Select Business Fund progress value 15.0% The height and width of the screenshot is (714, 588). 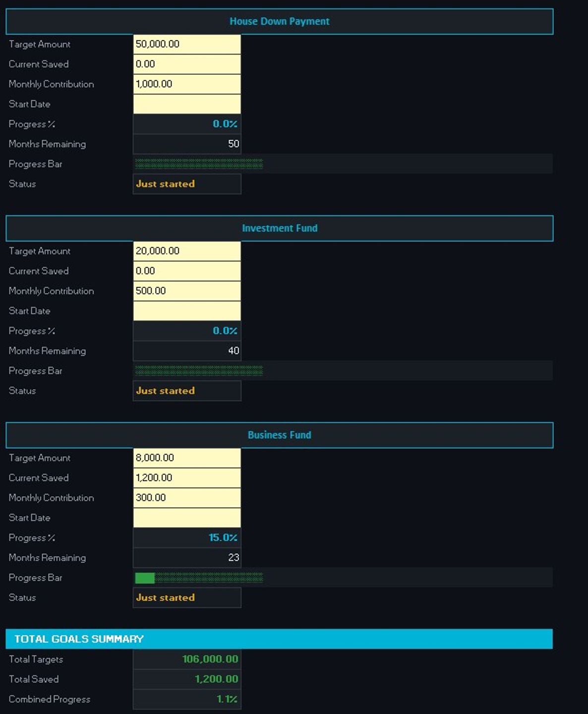tap(187, 537)
